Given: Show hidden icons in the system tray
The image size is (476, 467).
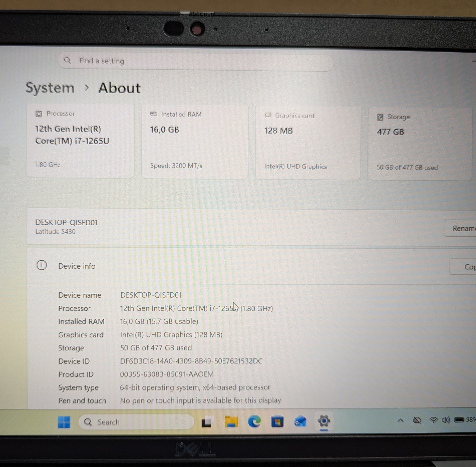Looking at the screenshot, I should click(x=400, y=420).
